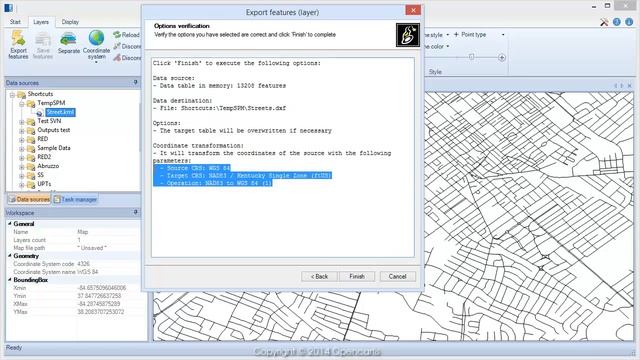
Task: Expand the Test SVN tree node
Action: [x=22, y=122]
